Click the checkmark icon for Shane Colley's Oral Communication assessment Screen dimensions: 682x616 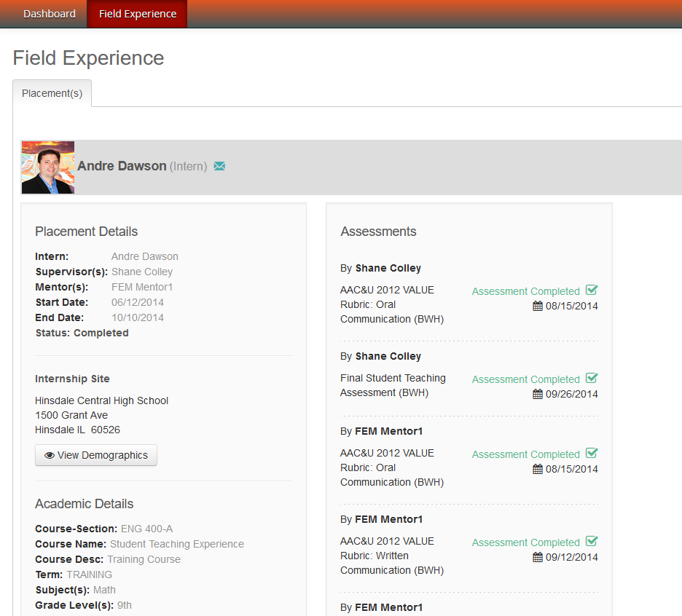click(592, 290)
